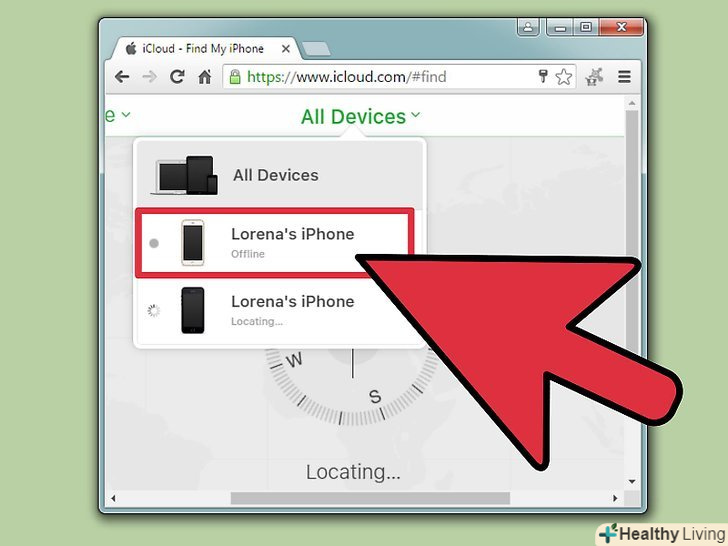Select the Lorena's iPhone that is locating
Screen dimensions: 728x546
pos(279,310)
